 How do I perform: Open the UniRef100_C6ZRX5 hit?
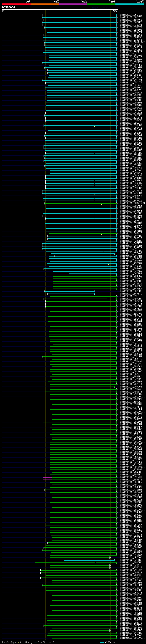coord(131,15)
